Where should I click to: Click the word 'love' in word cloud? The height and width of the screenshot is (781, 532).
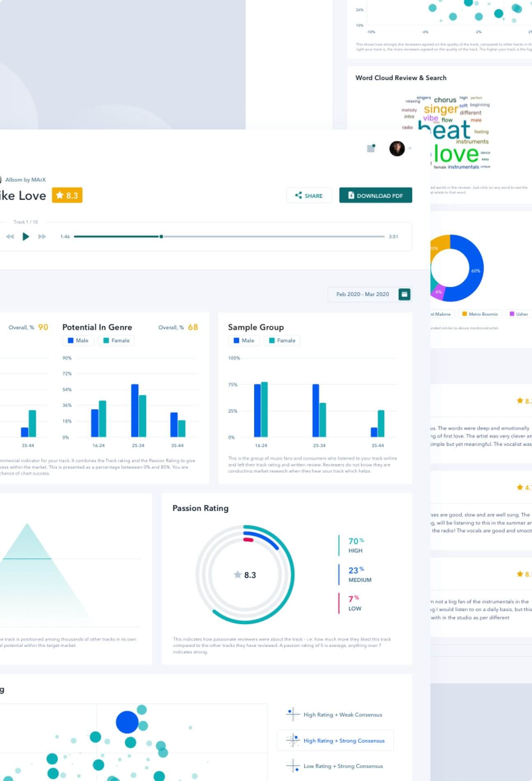[456, 154]
